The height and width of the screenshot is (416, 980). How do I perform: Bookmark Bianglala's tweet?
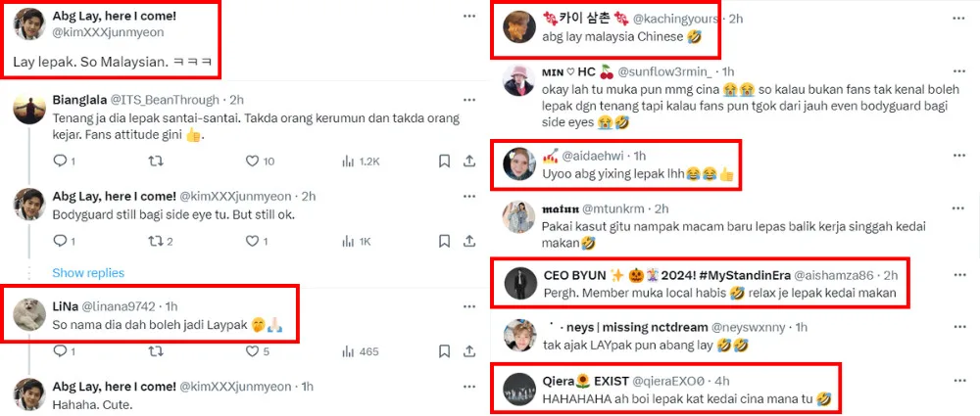444,162
